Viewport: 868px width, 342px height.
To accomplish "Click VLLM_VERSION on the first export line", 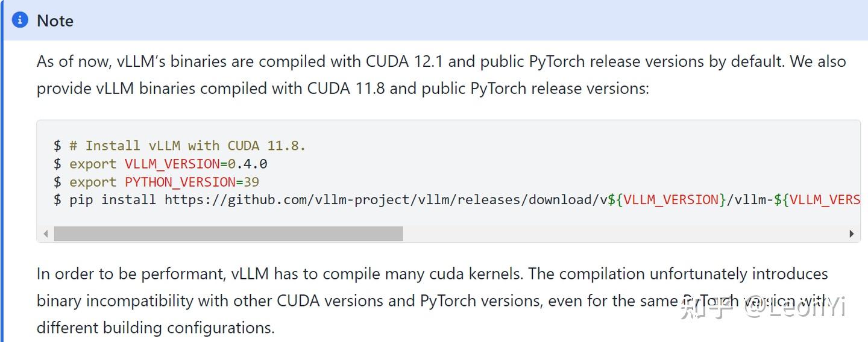I will (172, 164).
